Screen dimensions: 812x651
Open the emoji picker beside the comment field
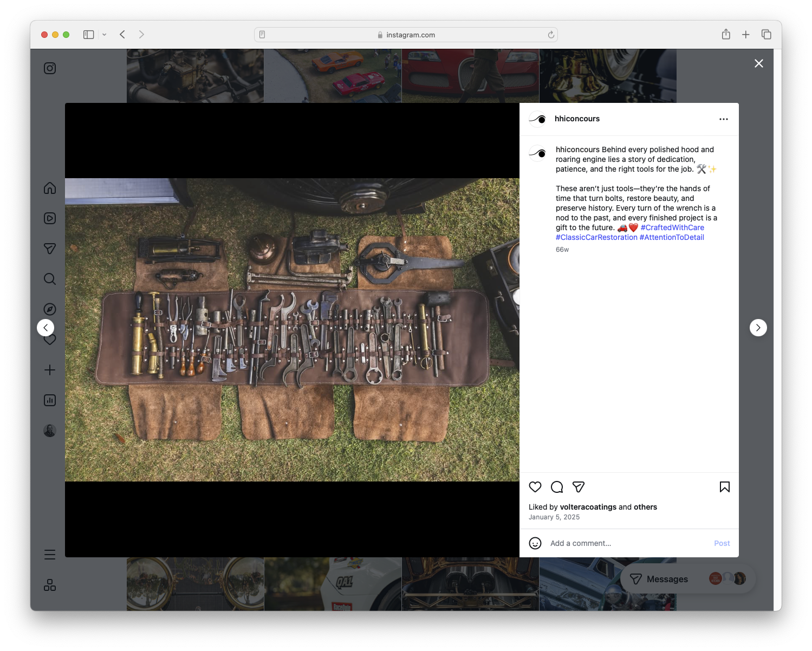pos(535,543)
